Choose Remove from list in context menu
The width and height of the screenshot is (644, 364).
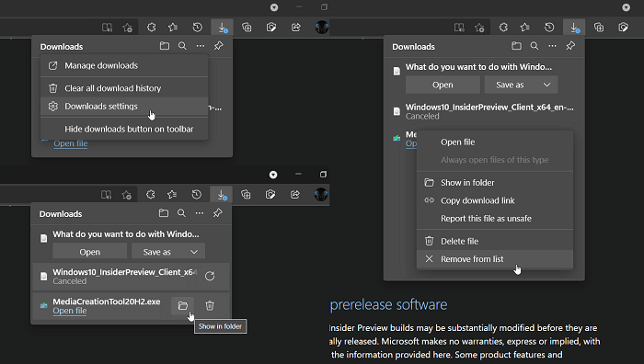coord(495,259)
